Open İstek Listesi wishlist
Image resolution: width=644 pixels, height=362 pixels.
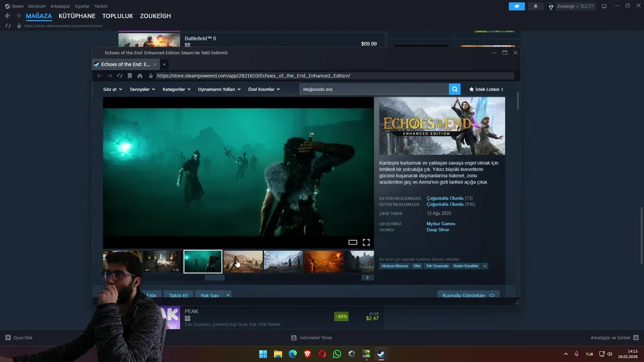(x=486, y=89)
